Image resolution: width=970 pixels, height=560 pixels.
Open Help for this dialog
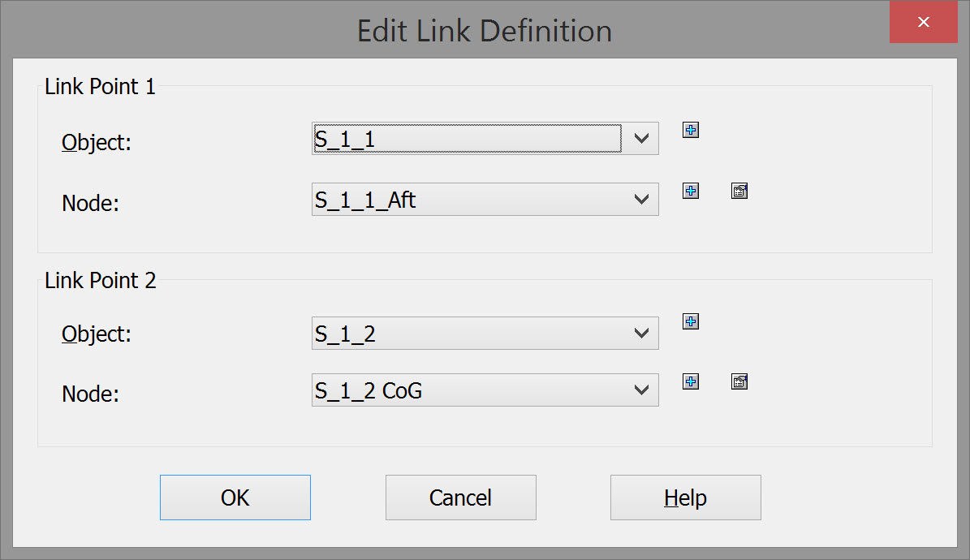(x=685, y=498)
